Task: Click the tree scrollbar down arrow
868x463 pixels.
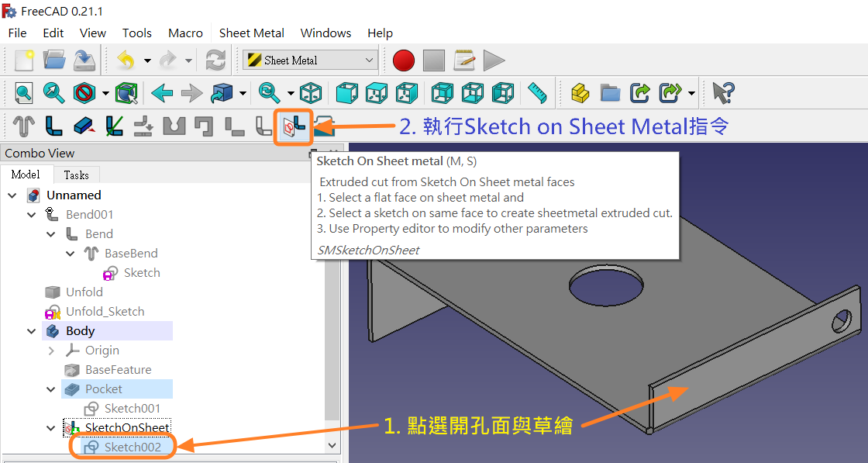Action: click(332, 445)
